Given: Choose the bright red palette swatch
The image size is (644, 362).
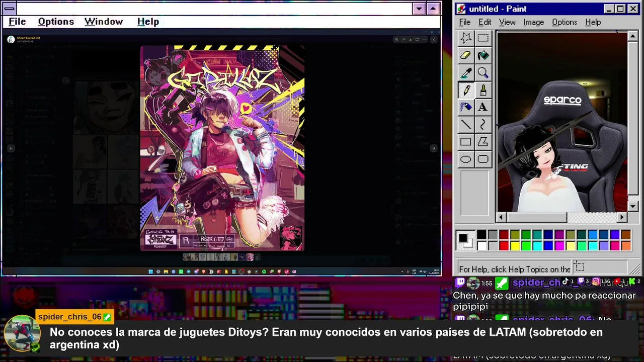Looking at the screenshot, I should pos(504,246).
